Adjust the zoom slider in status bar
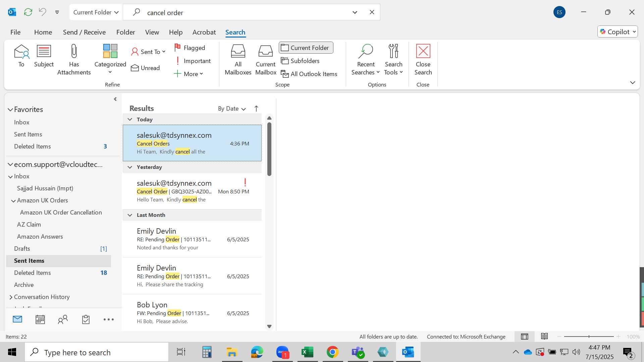The image size is (644, 362). tap(589, 337)
